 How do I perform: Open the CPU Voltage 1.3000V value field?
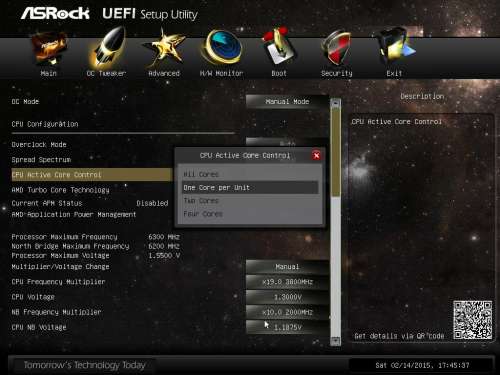287,297
